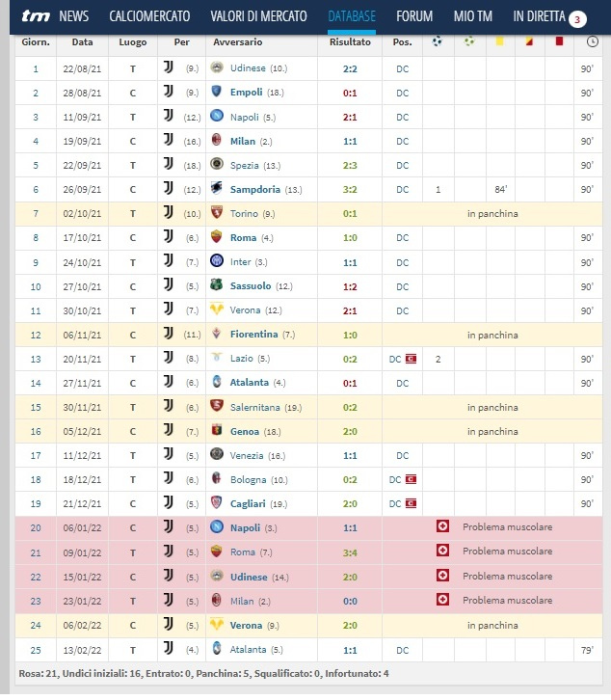Click the red card column header
This screenshot has width=611, height=700.
pos(559,41)
